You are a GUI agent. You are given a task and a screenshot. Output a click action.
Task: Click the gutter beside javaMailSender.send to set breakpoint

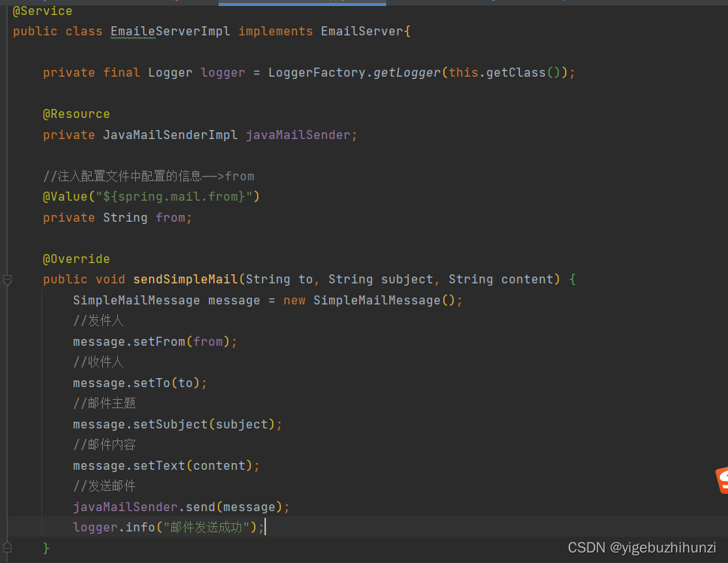point(8,507)
